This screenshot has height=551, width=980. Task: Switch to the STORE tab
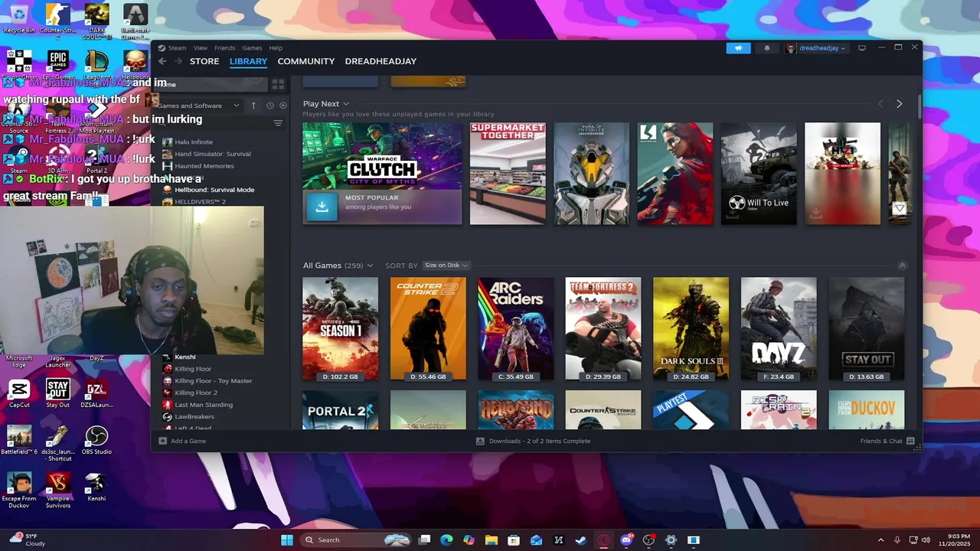[x=204, y=61]
